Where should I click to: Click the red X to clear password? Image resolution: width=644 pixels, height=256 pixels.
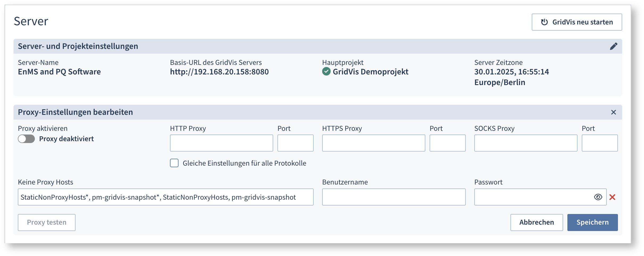[612, 197]
